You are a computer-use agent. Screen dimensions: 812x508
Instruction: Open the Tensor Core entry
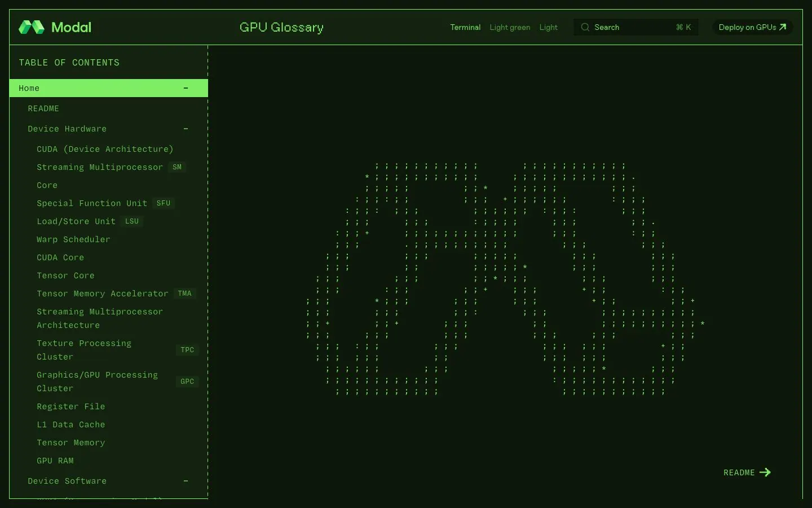pos(65,275)
